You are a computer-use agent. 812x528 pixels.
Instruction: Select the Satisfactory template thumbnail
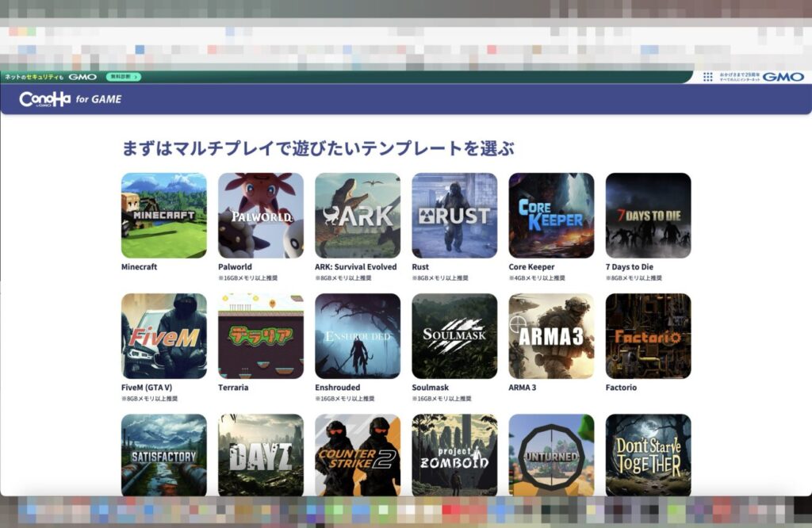point(163,455)
